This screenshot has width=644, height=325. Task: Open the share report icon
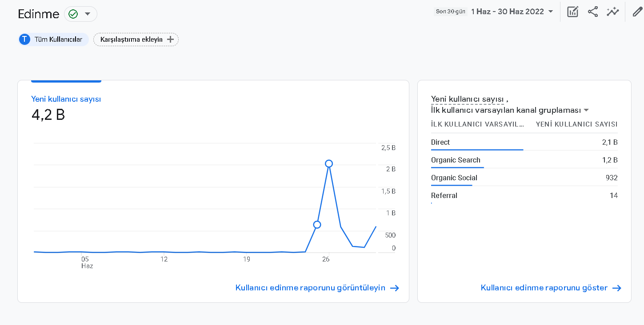coord(593,12)
